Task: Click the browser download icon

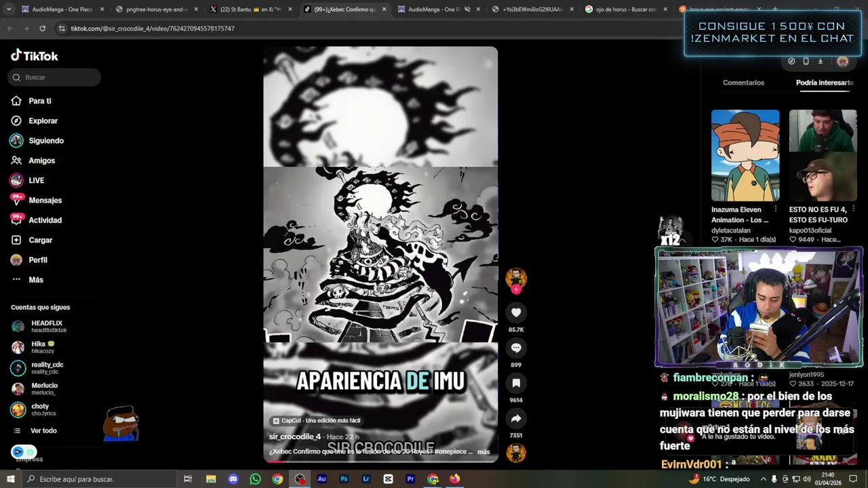Action: tap(820, 61)
